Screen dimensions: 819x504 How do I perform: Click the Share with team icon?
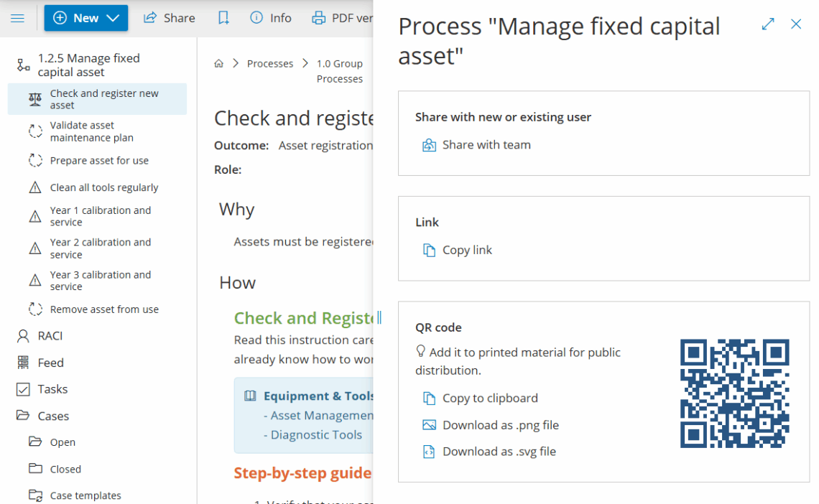(x=429, y=145)
